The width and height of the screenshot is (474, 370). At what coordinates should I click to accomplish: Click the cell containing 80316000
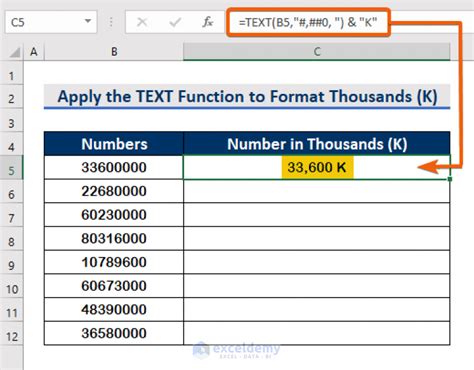[114, 238]
